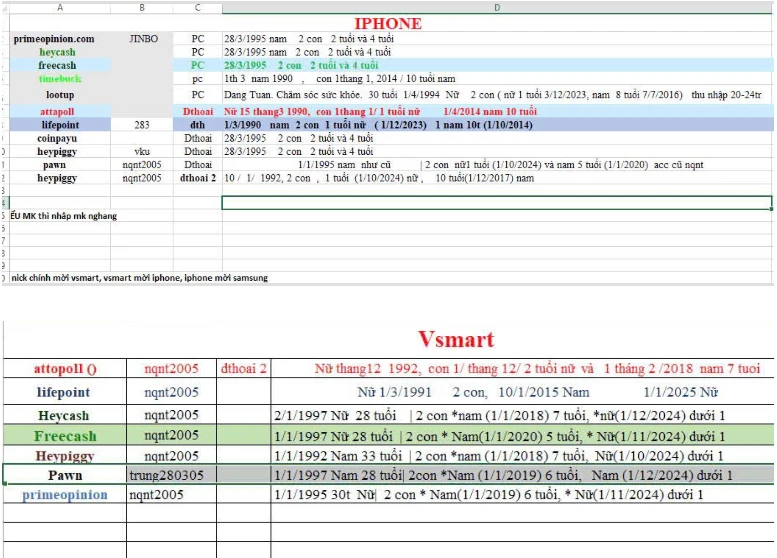
Task: Click nqnt2005 in the Vsmart primeopinion row
Action: (x=171, y=495)
